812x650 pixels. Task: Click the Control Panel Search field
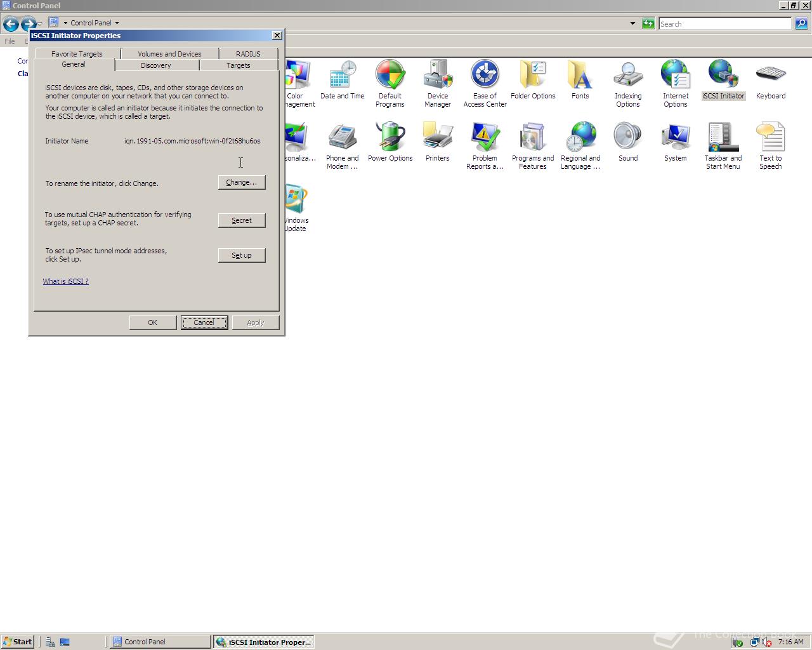coord(725,24)
